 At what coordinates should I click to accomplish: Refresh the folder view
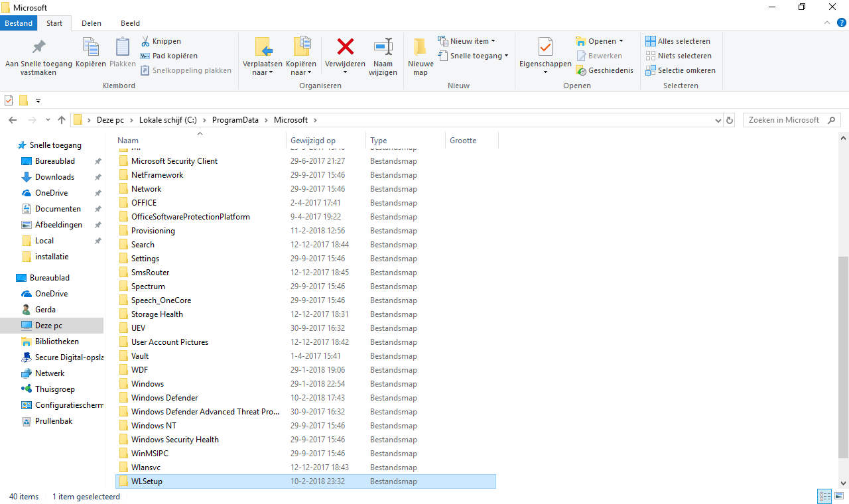(730, 120)
